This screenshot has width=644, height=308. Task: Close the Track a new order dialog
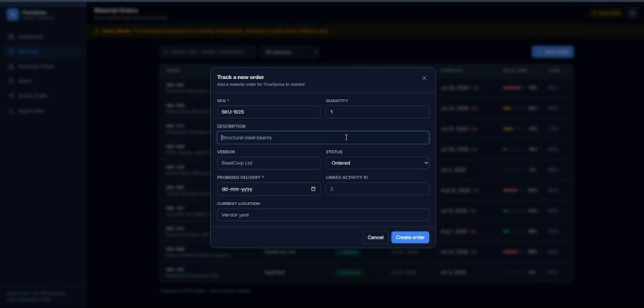tap(424, 78)
